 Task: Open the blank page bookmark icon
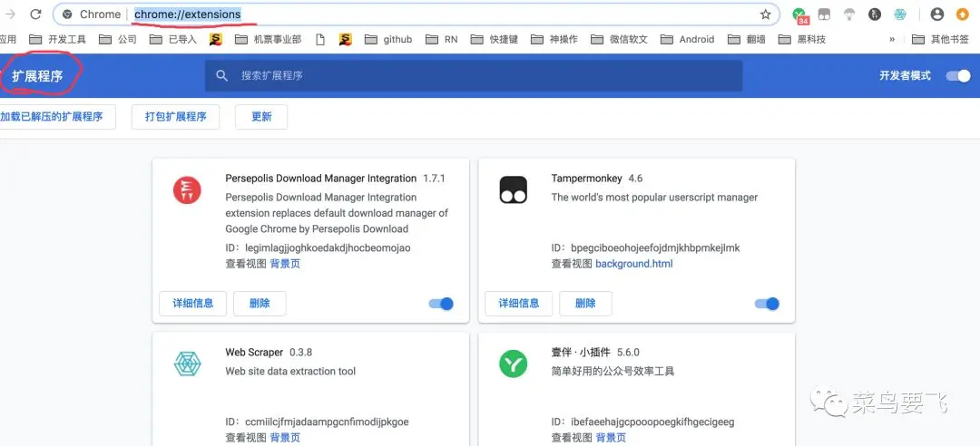[320, 39]
